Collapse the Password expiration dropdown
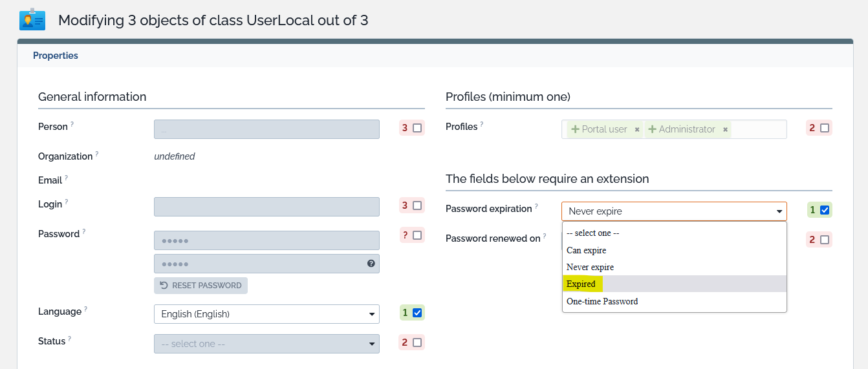The height and width of the screenshot is (369, 868). 674,211
